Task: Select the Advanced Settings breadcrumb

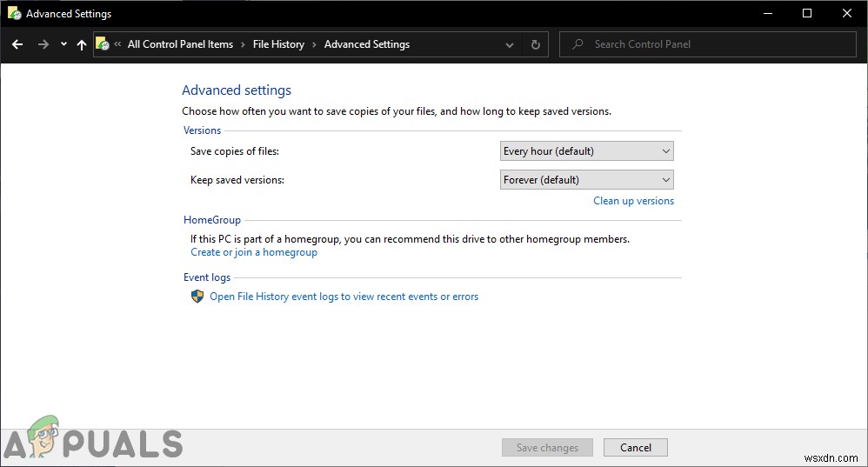Action: point(366,44)
